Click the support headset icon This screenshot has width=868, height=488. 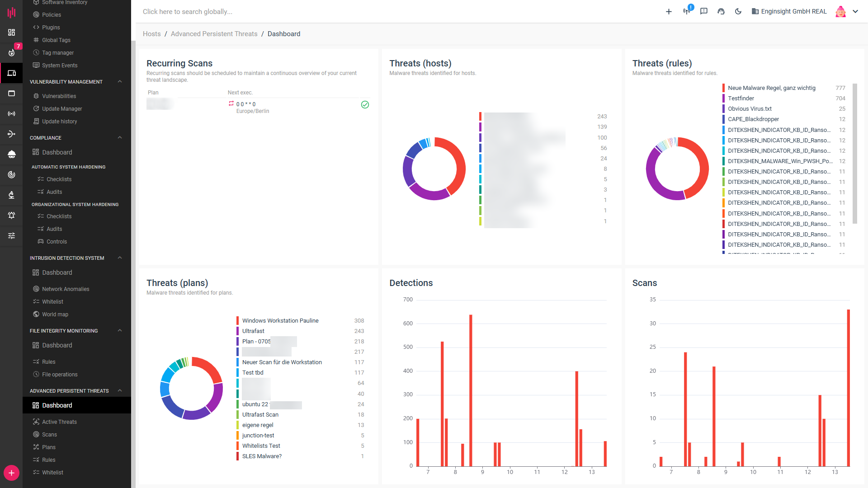721,11
